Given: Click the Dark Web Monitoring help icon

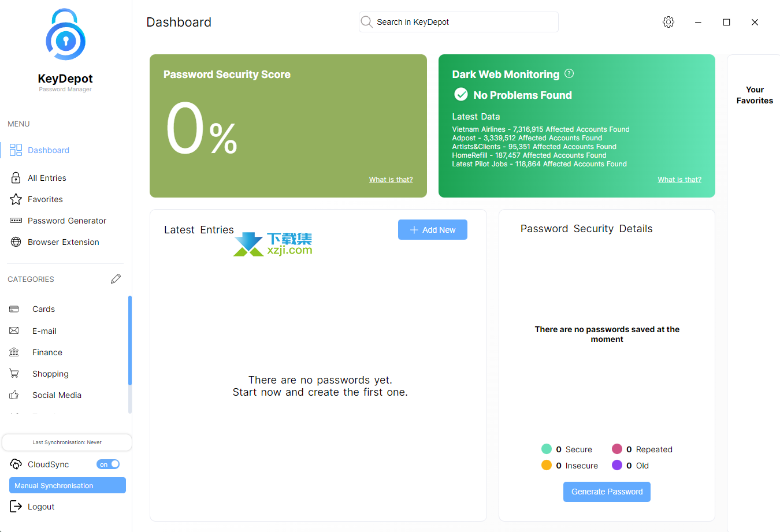Looking at the screenshot, I should 569,73.
